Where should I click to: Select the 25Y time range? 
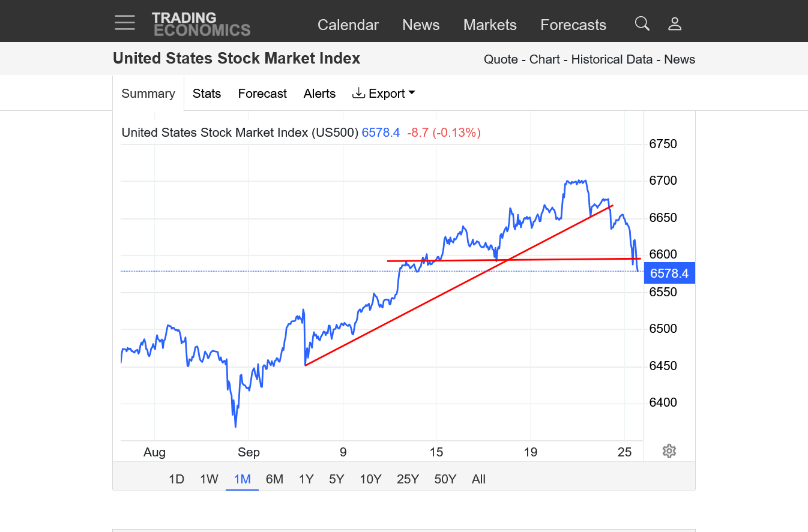point(408,479)
